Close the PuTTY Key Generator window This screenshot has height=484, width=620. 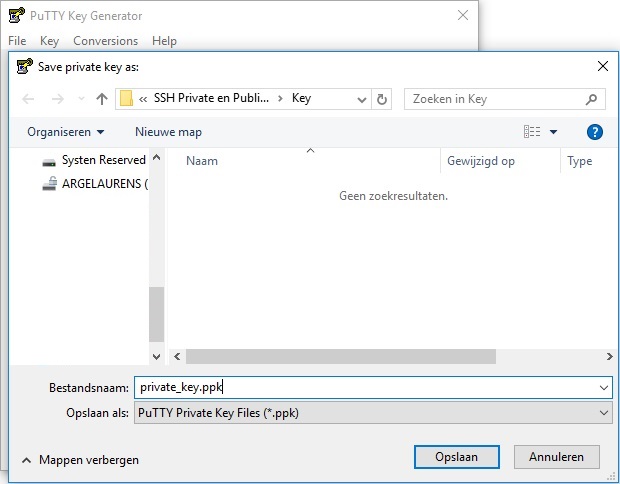[x=463, y=15]
